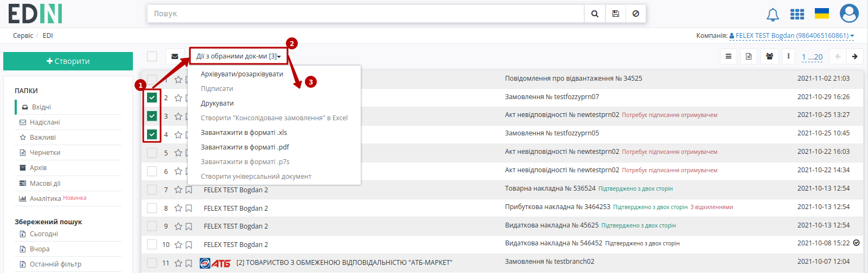Open 'Замовлення № testbranch02' document

[550, 262]
